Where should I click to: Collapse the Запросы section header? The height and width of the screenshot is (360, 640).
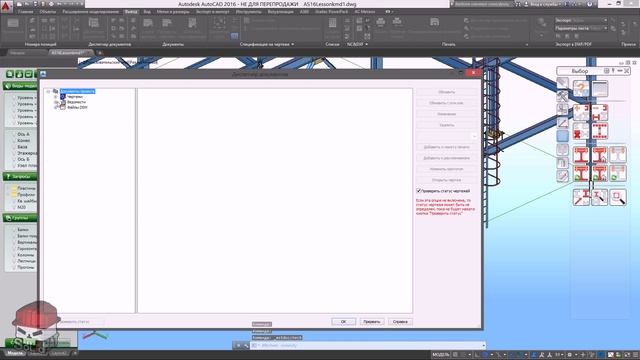click(x=20, y=176)
